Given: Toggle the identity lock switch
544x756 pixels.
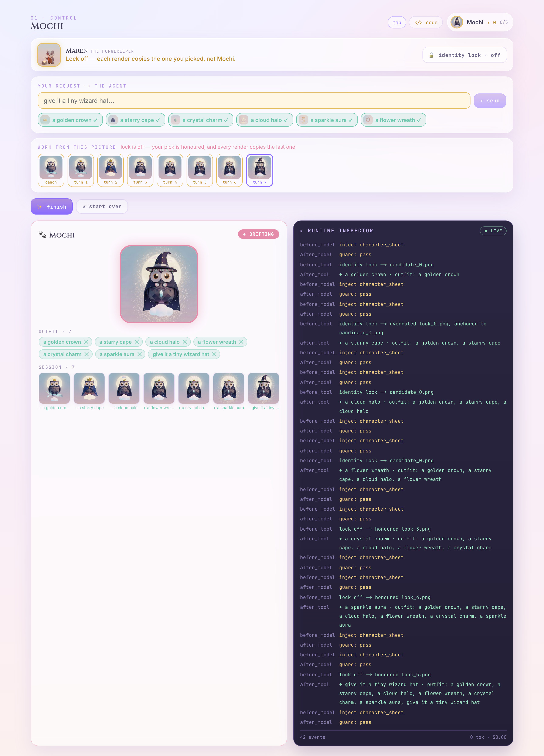Looking at the screenshot, I should coord(465,55).
